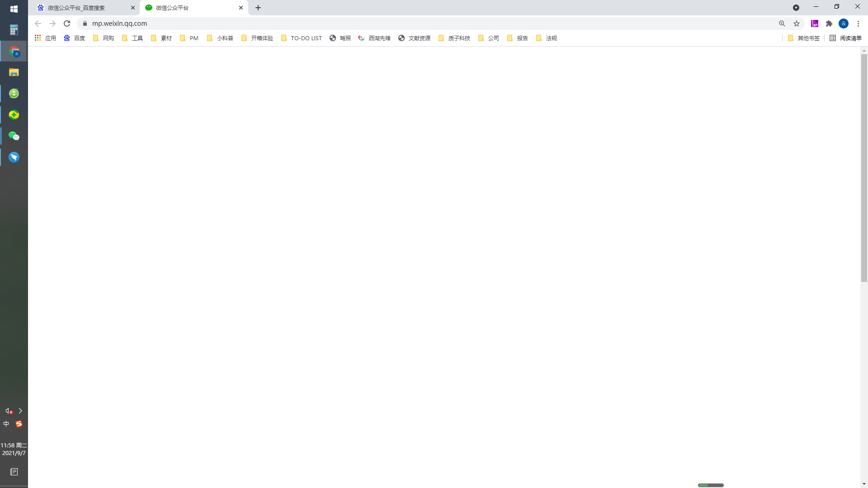Expand the 其他书签 bookmarks folder
Viewport: 868px width, 488px height.
pos(804,38)
